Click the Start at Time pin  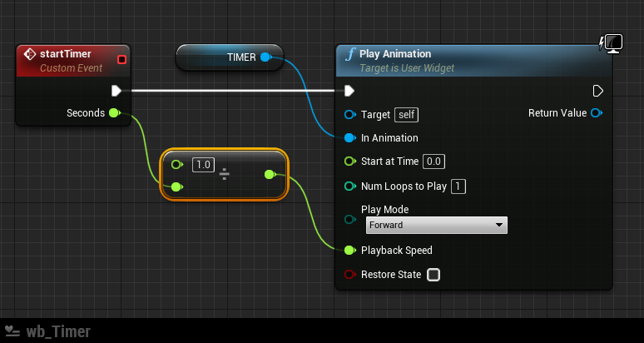click(x=350, y=162)
